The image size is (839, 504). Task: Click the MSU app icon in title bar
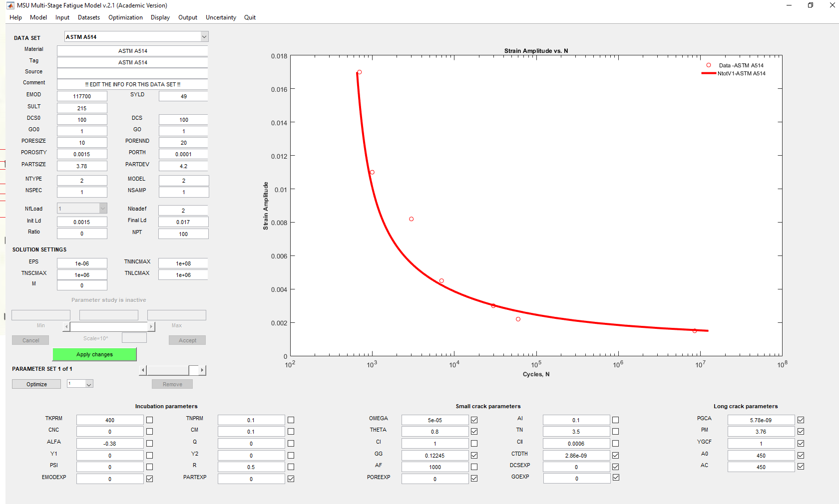[x=10, y=5]
